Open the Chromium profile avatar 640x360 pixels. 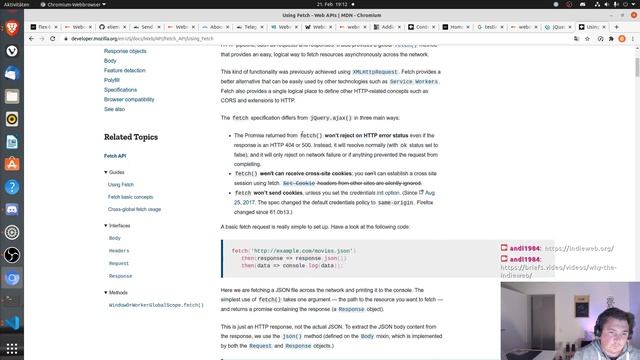point(622,39)
